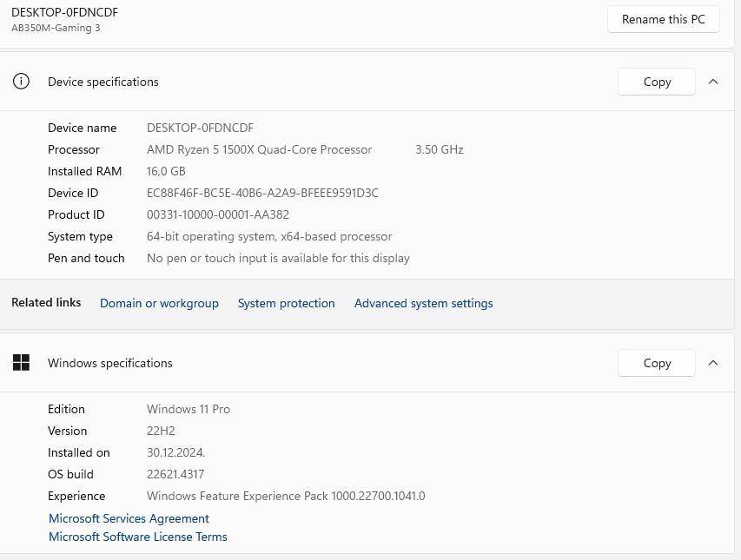Click the Installed RAM value 16,0 GB

click(x=166, y=171)
